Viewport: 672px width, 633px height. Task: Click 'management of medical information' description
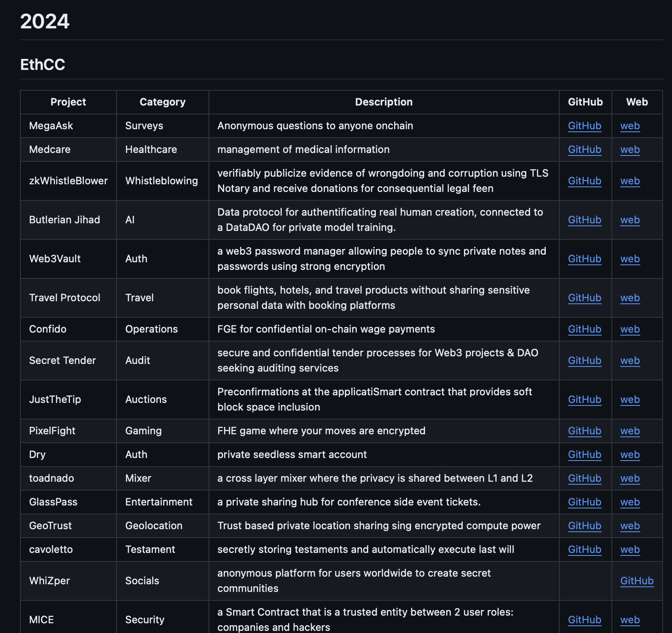click(303, 150)
